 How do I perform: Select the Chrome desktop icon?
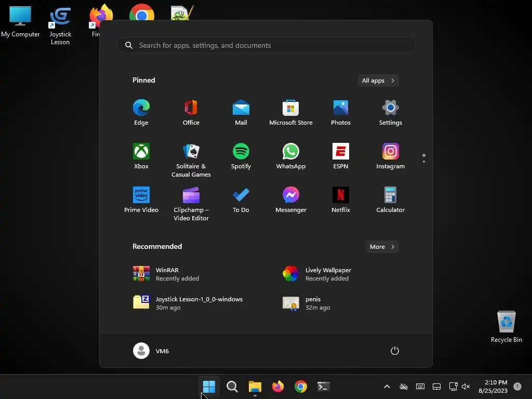coord(141,13)
